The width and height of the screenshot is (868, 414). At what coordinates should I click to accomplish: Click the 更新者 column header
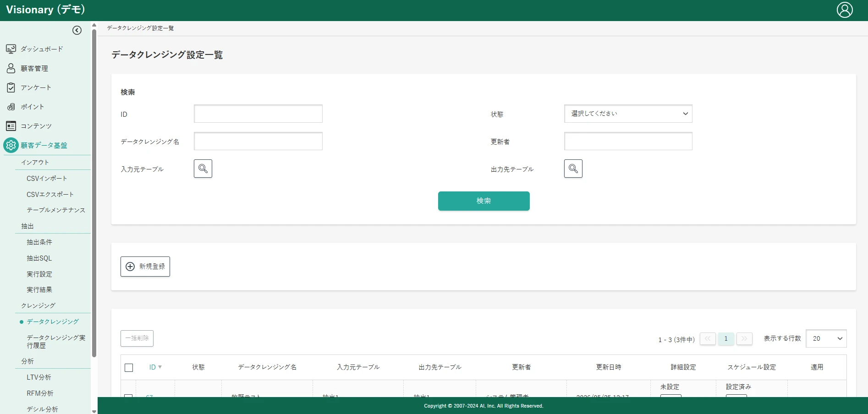coord(522,367)
